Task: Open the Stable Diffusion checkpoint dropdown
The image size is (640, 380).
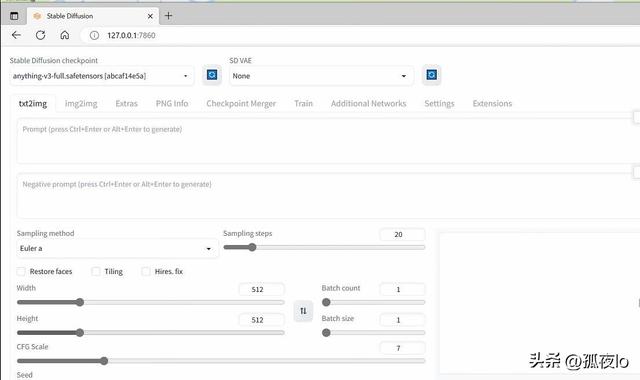Action: click(x=102, y=76)
